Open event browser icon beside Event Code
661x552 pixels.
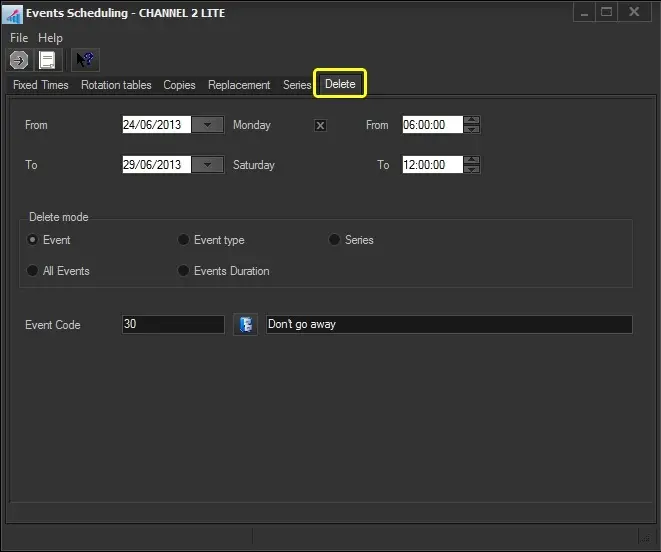[x=245, y=325]
